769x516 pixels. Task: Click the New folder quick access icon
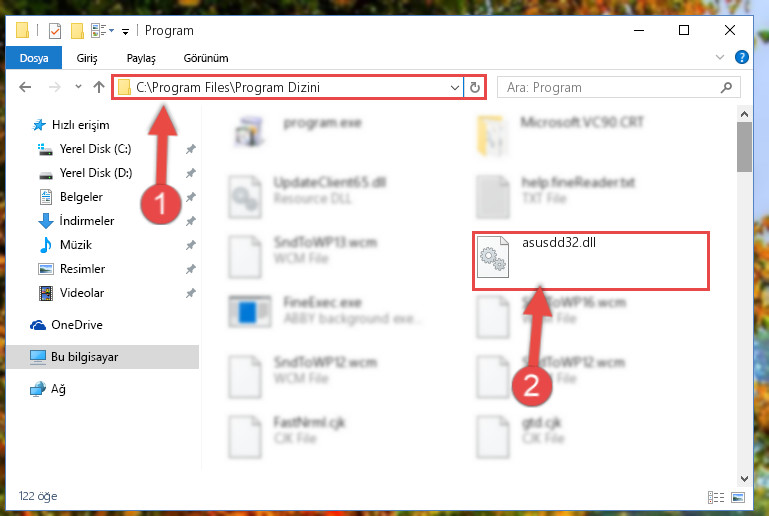(x=77, y=31)
